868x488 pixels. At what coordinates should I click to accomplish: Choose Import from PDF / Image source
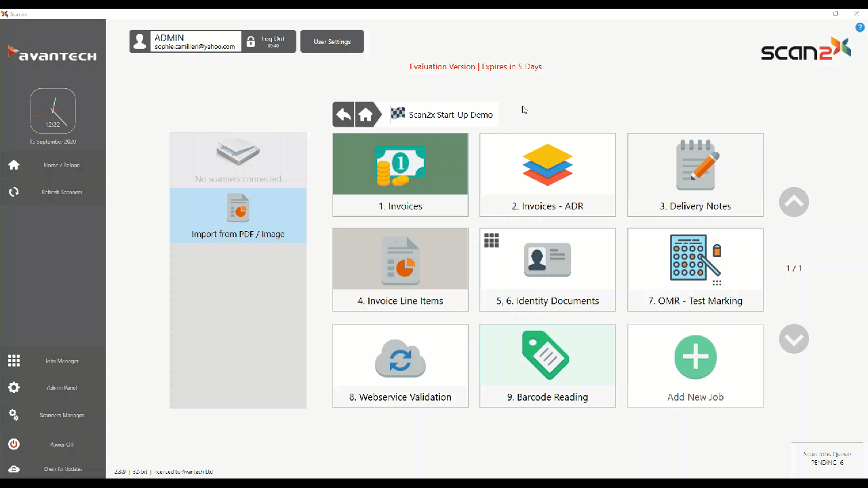pyautogui.click(x=238, y=216)
